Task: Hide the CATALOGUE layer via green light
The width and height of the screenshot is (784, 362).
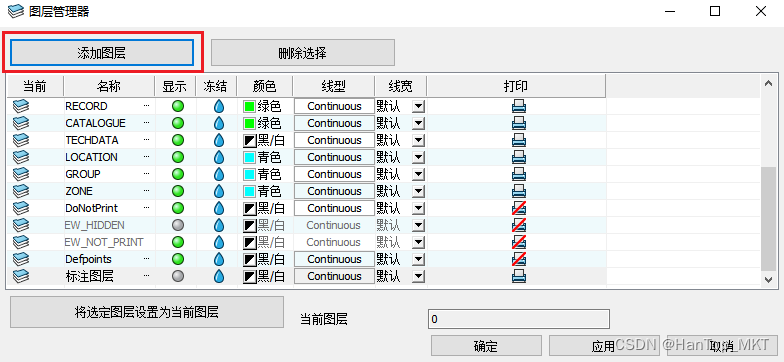Action: pyautogui.click(x=178, y=123)
